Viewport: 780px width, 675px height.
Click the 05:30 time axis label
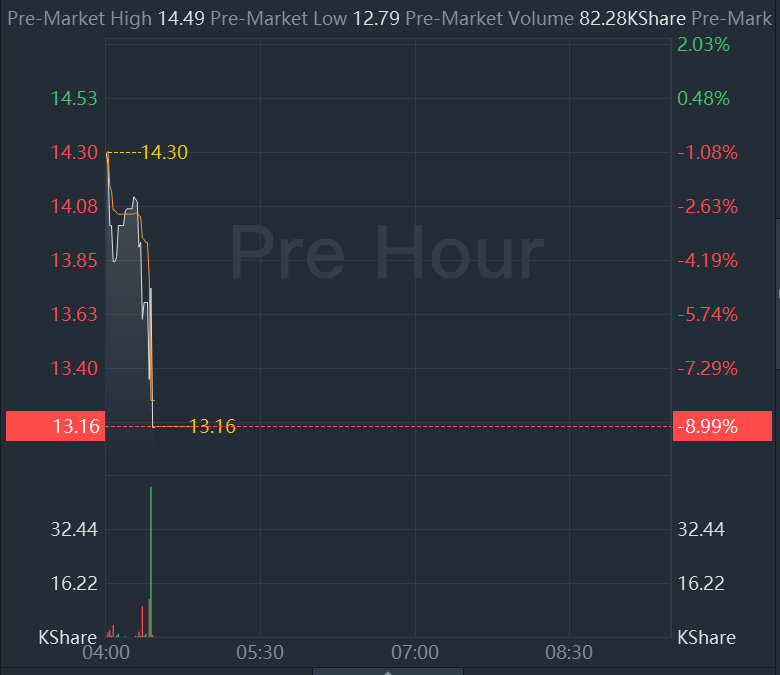pyautogui.click(x=260, y=652)
